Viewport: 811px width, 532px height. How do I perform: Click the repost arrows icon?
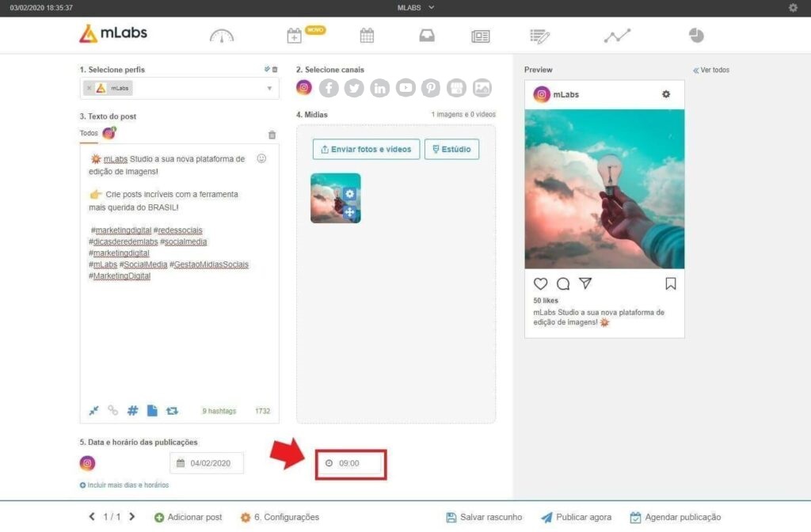(172, 411)
